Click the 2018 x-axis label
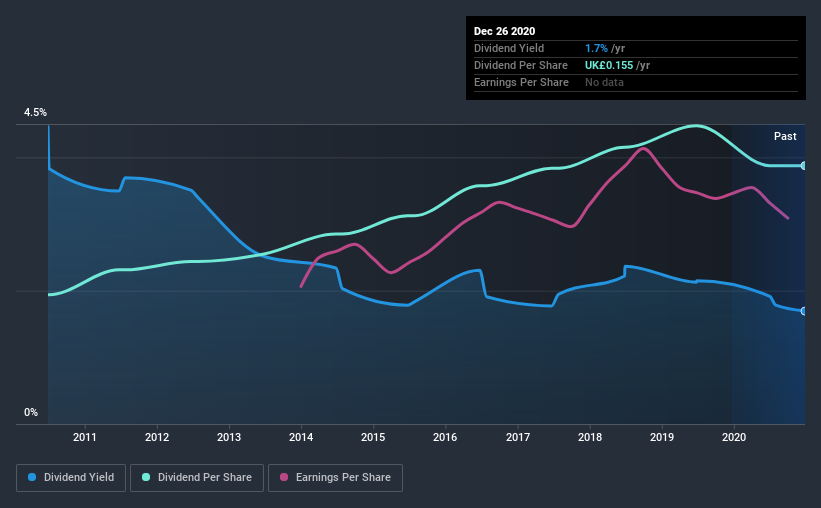 tap(590, 437)
